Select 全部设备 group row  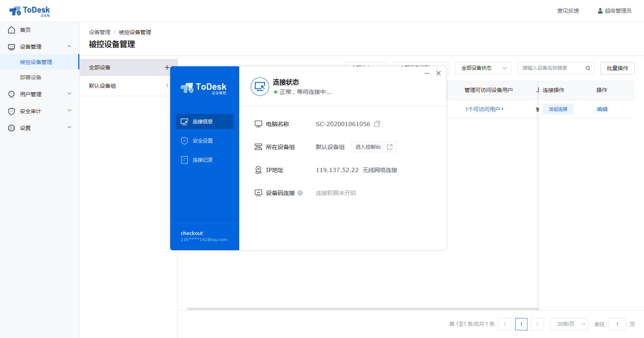128,67
